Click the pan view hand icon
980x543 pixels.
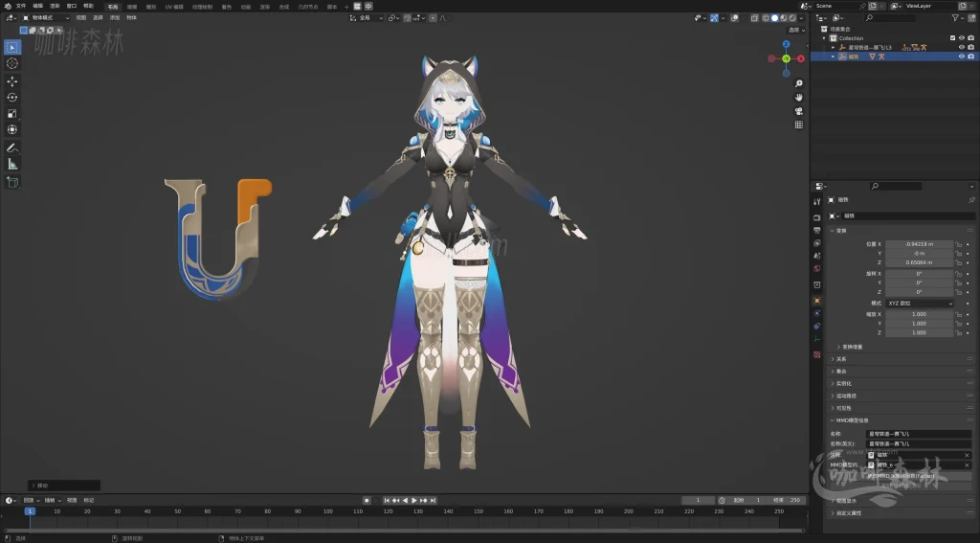click(x=798, y=97)
